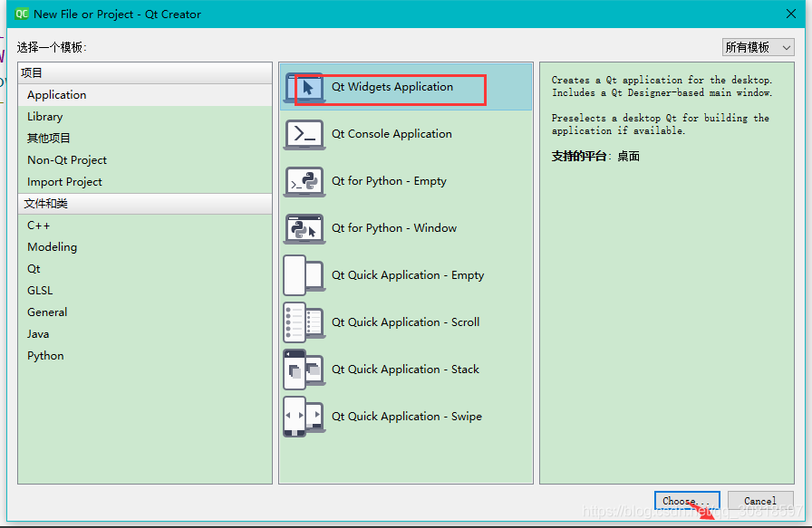The height and width of the screenshot is (528, 812).
Task: Click the Choose... button
Action: click(x=687, y=501)
